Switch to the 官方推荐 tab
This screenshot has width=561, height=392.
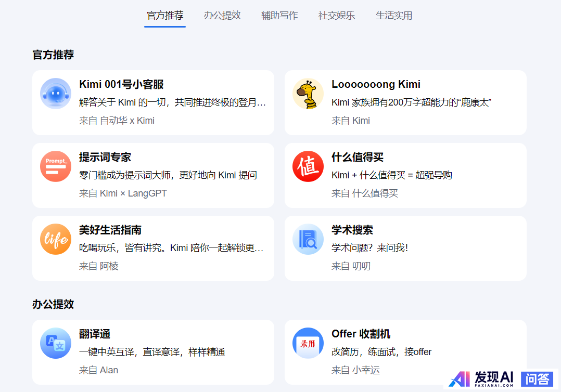pos(165,16)
